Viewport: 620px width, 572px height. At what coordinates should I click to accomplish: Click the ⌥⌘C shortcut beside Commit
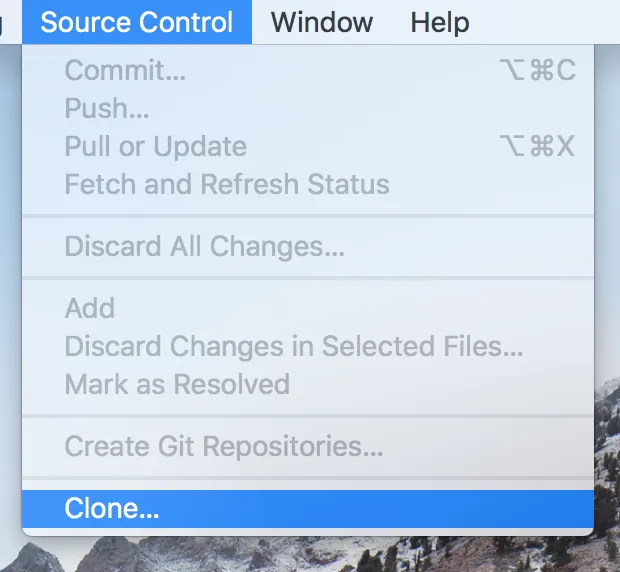tap(537, 70)
